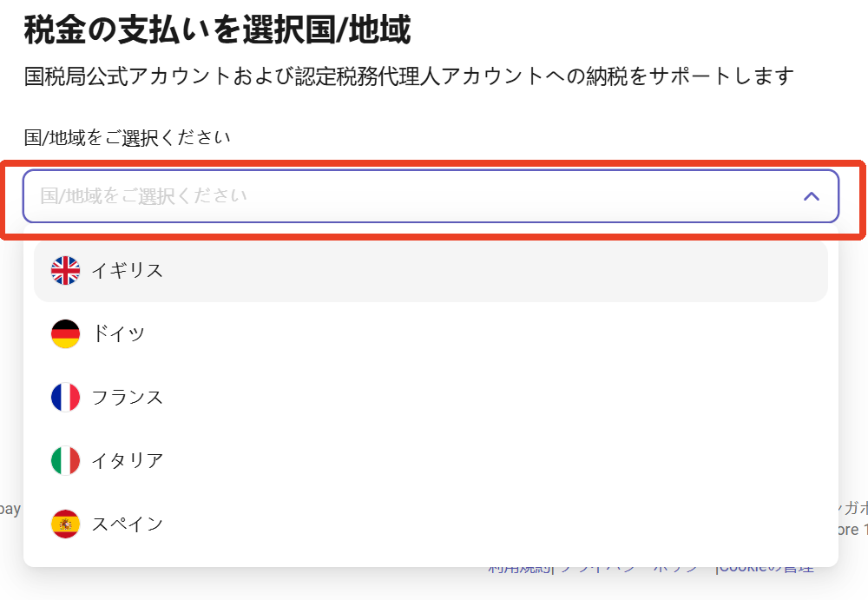
Task: Click the 税金の支払いを選択国/地域 heading
Action: (217, 30)
